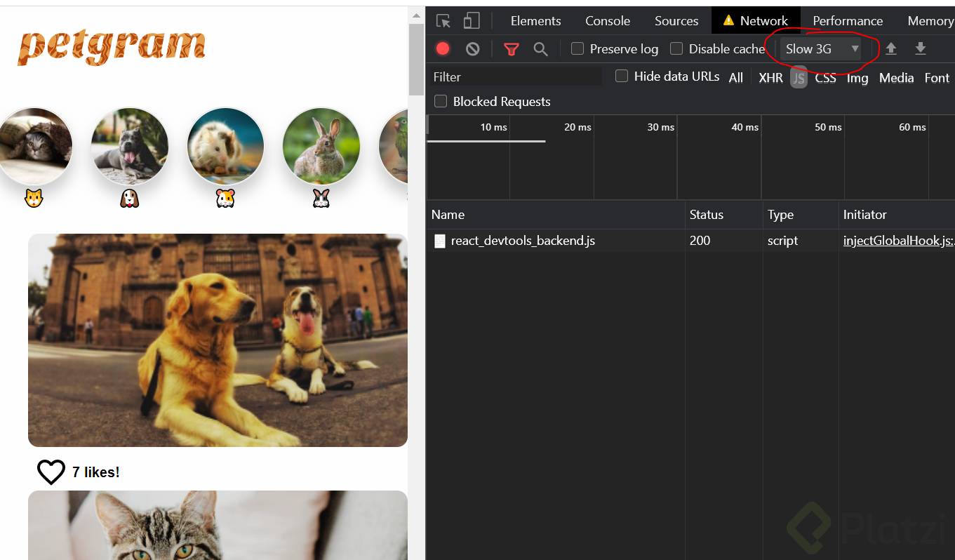Clear the network log icon
Viewport: 955px width, 560px height.
[473, 48]
